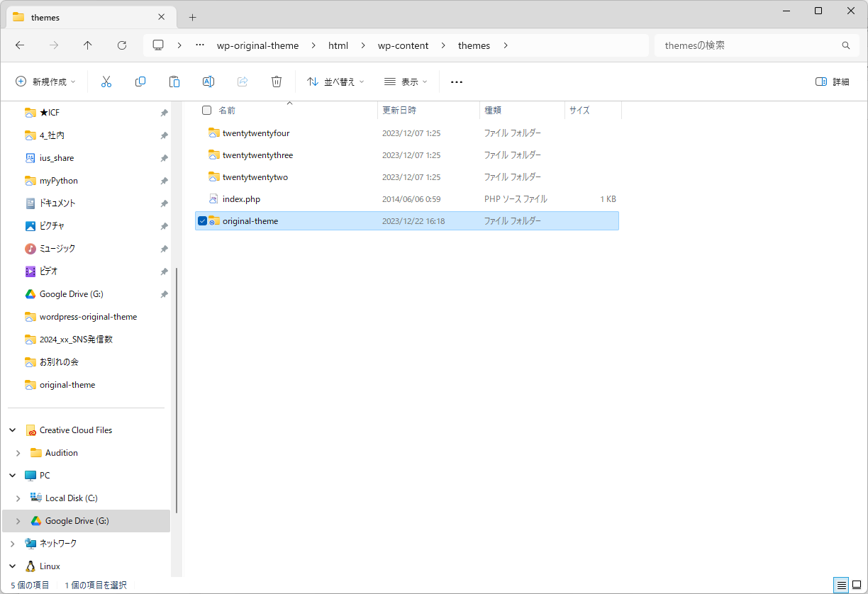Go up one folder level with the up arrow
Screen dimensions: 868x594
coord(88,45)
